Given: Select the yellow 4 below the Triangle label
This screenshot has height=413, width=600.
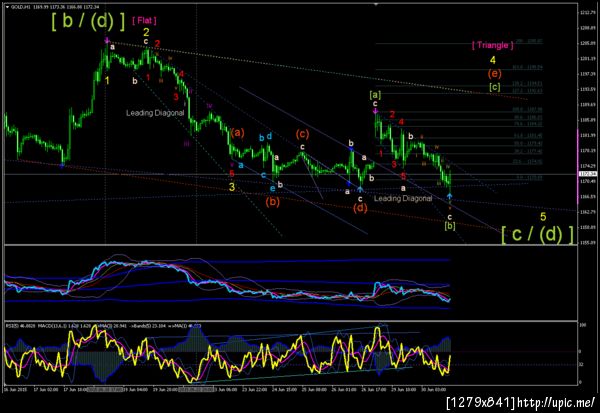Looking at the screenshot, I should click(x=493, y=60).
